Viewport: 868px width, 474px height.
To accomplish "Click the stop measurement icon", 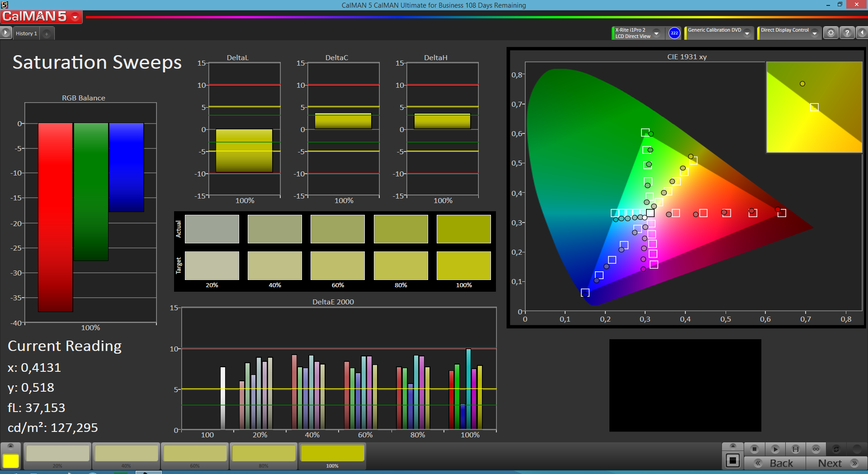I will 754,449.
